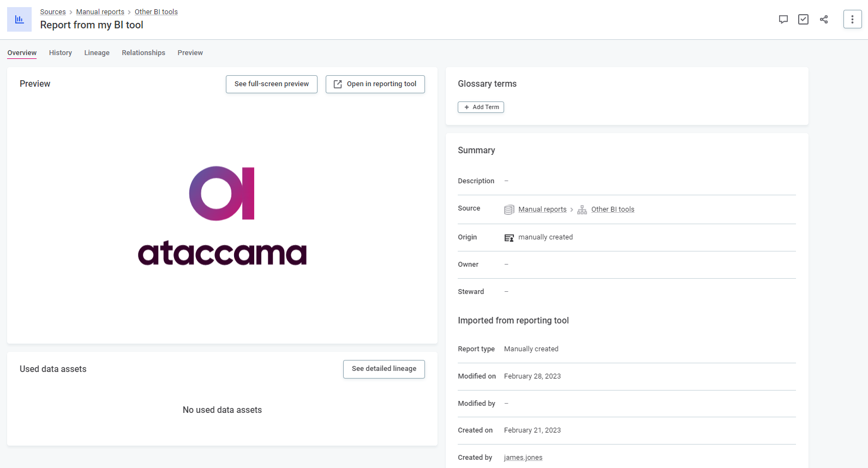Follow the james.jones creator link
Screen dimensions: 868x468
tap(523, 458)
